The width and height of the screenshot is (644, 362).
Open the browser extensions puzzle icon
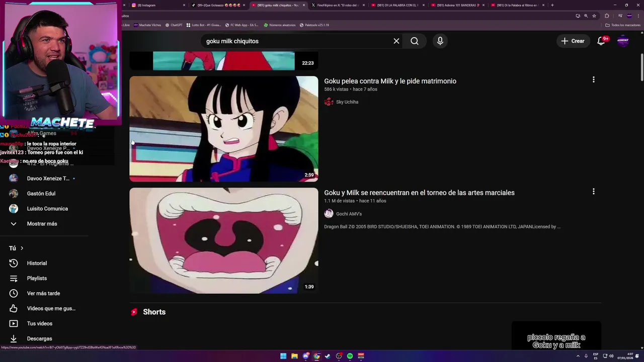pyautogui.click(x=607, y=16)
